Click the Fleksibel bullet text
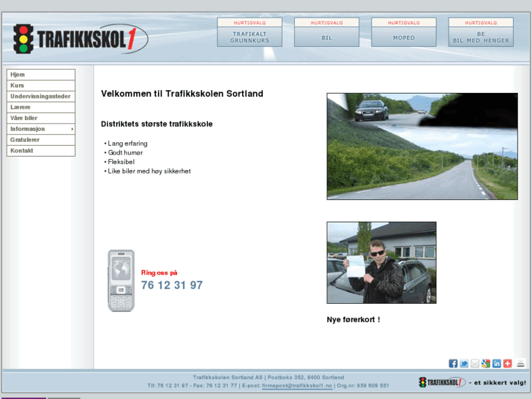The image size is (532, 399). (121, 162)
